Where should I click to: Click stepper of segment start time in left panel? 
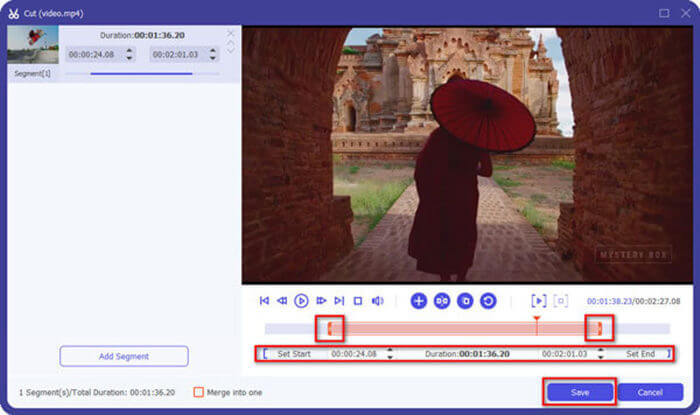pyautogui.click(x=127, y=55)
